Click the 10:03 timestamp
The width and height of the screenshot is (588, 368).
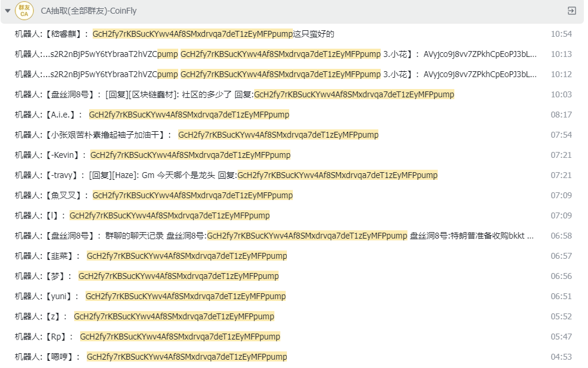coord(561,94)
